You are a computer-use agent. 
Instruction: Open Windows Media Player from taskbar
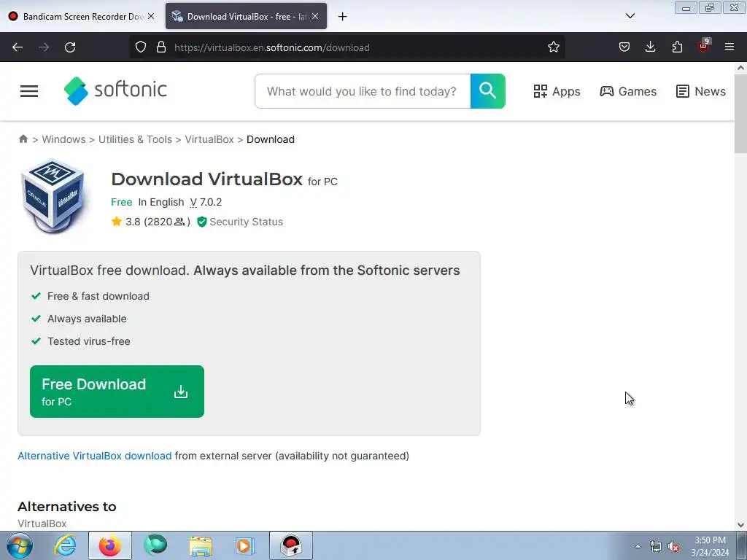[x=245, y=545]
